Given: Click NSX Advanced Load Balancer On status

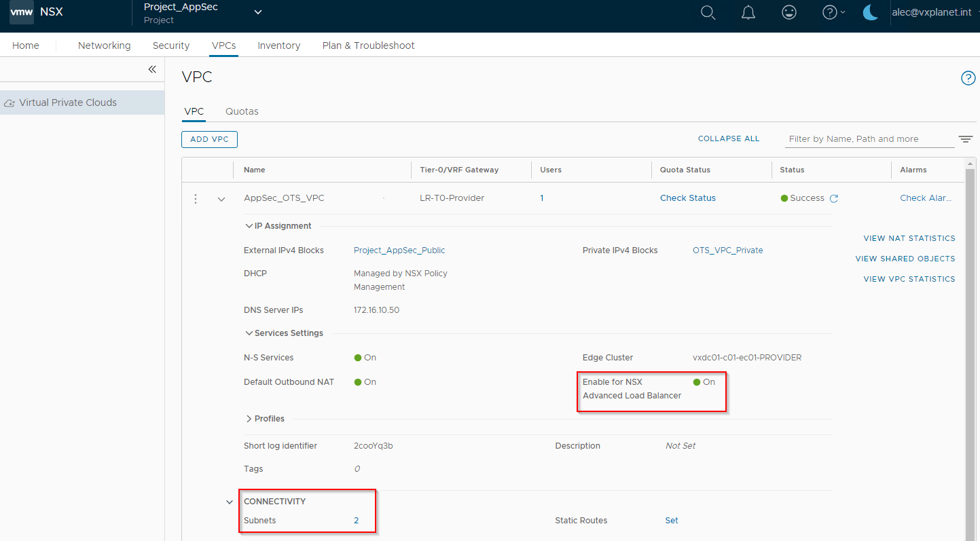Looking at the screenshot, I should point(704,382).
